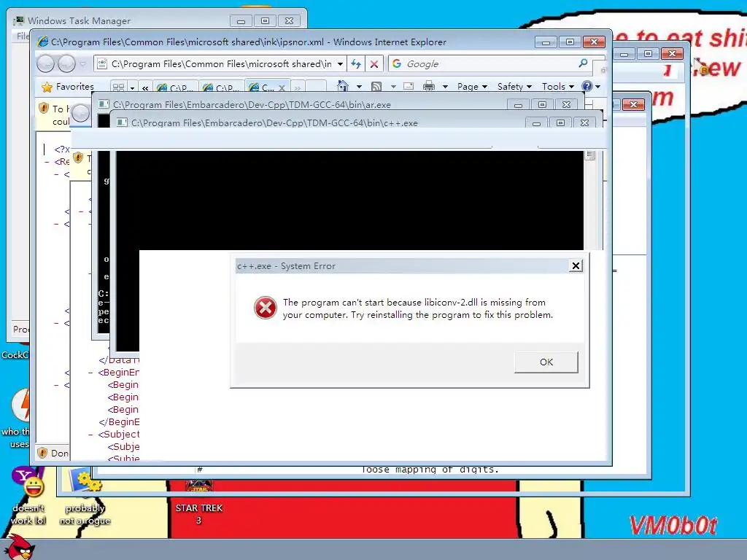This screenshot has width=747, height=560.
Task: Open the Favorites star button
Action: tap(67, 87)
